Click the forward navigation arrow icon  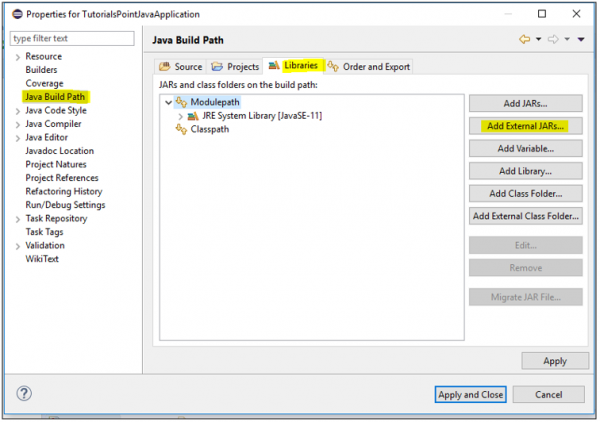click(551, 39)
